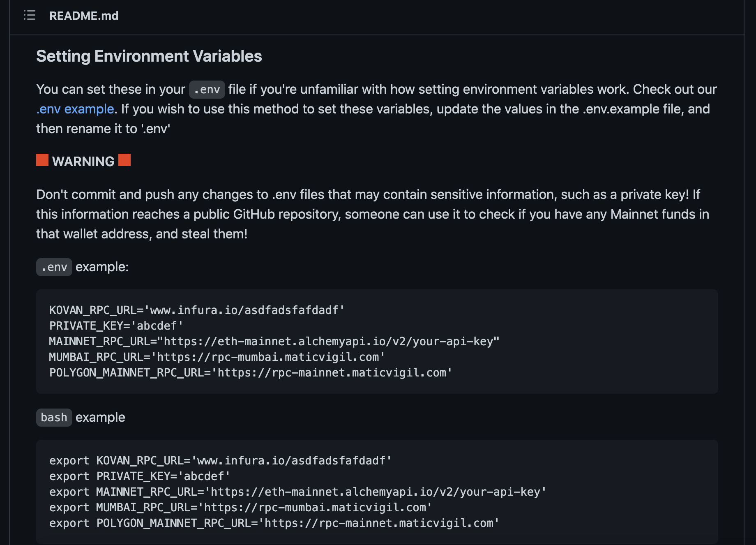Click the "Setting Environment Variables" heading
Image resolution: width=756 pixels, height=545 pixels.
click(149, 56)
